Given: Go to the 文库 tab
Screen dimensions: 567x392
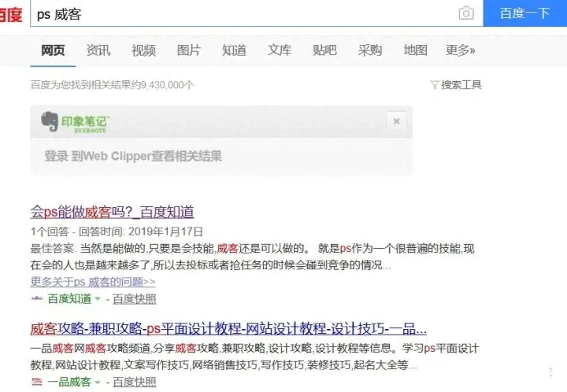Looking at the screenshot, I should tap(279, 50).
